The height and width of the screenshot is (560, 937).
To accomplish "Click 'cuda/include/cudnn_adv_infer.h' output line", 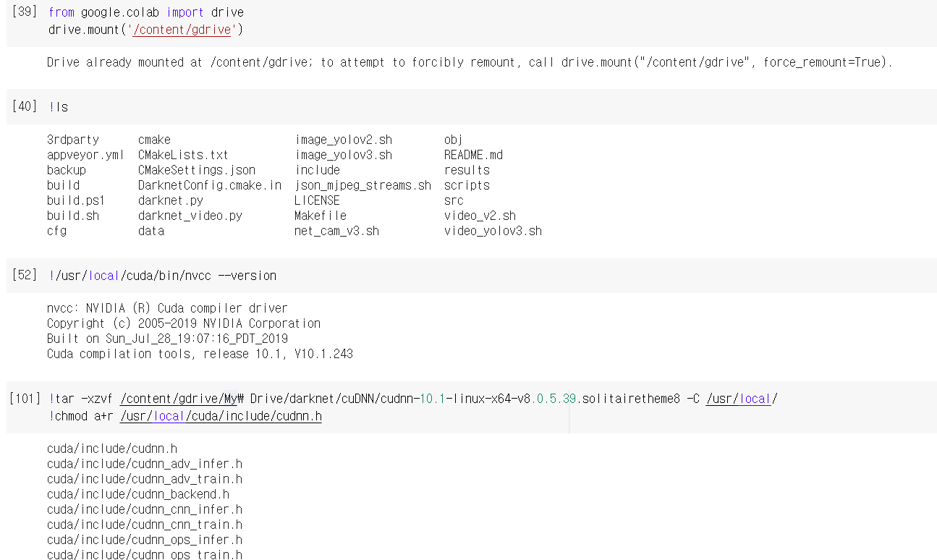I will (x=145, y=464).
